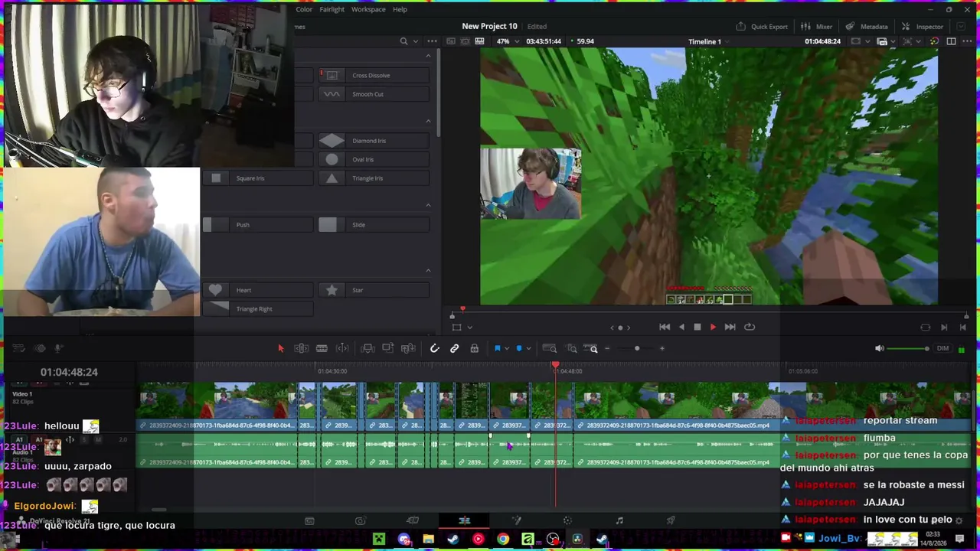The width and height of the screenshot is (980, 551).
Task: Click the Insert Clip toolbar icon
Action: (x=367, y=348)
